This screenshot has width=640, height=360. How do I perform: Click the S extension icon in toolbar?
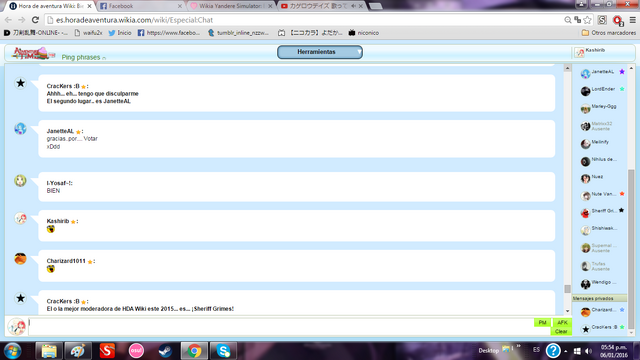[x=602, y=20]
